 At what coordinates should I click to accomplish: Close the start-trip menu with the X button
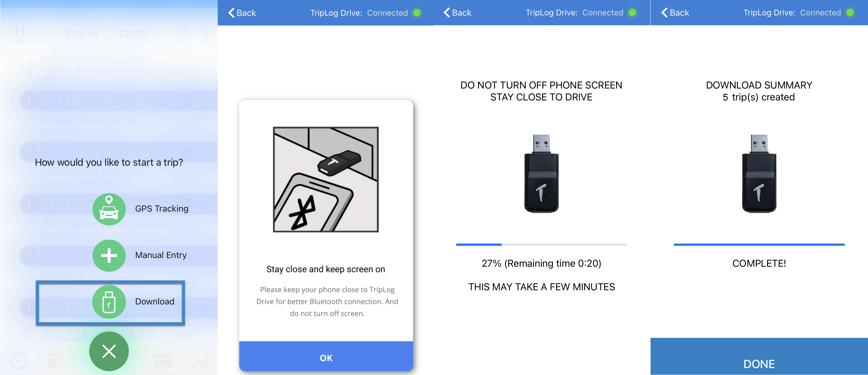click(x=109, y=351)
